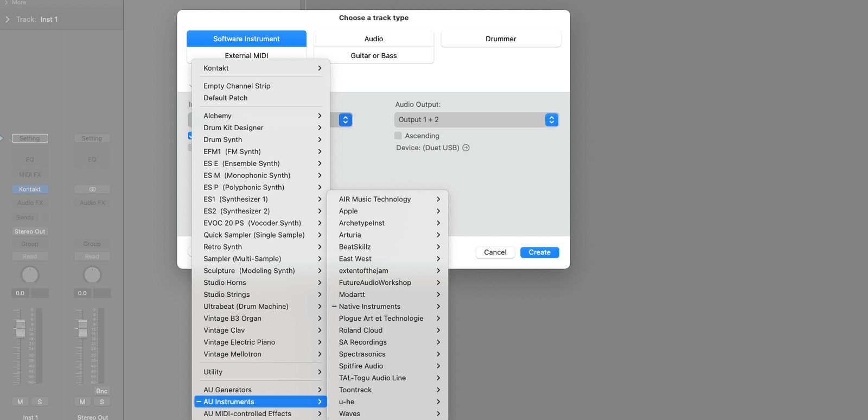Click the 0.0 volume value on Inst 1 strip
The image size is (868, 420).
(x=20, y=293)
